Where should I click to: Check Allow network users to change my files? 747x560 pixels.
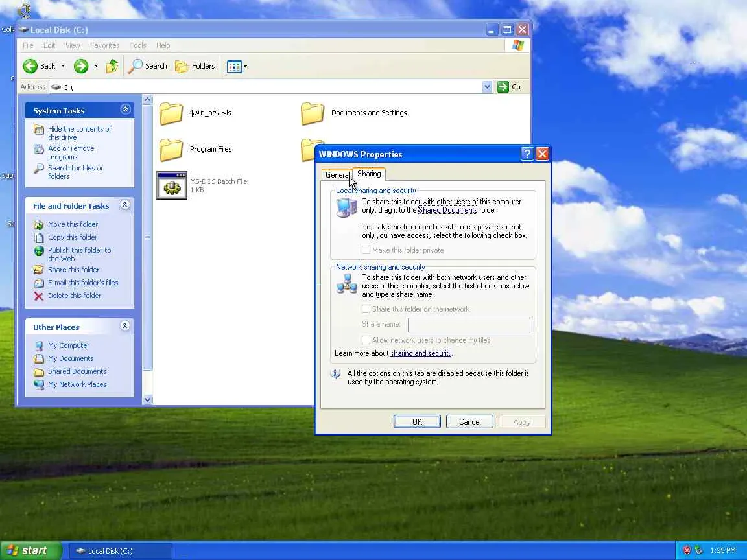click(366, 340)
